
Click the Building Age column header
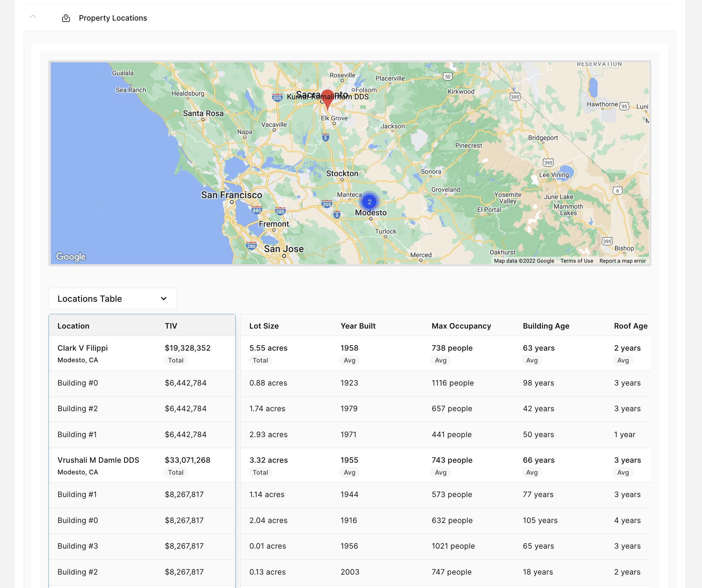click(546, 326)
